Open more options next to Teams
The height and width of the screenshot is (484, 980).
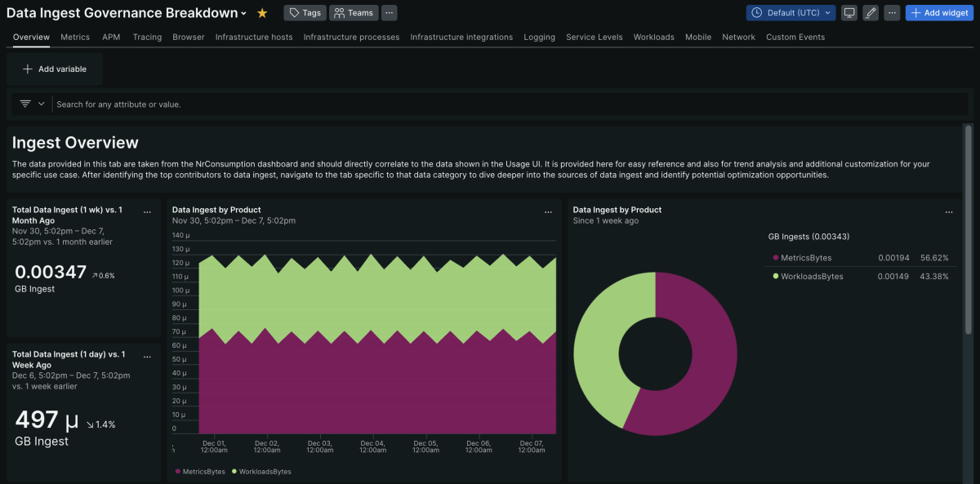point(389,13)
